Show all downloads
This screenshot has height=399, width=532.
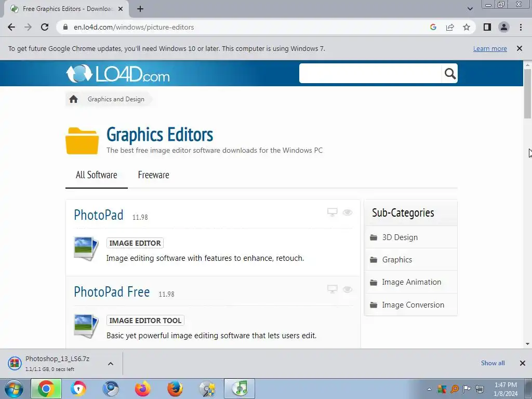[x=493, y=363]
